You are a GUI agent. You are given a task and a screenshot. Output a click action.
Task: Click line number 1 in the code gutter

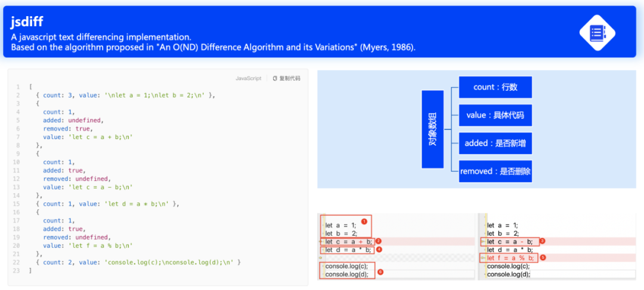coord(18,87)
